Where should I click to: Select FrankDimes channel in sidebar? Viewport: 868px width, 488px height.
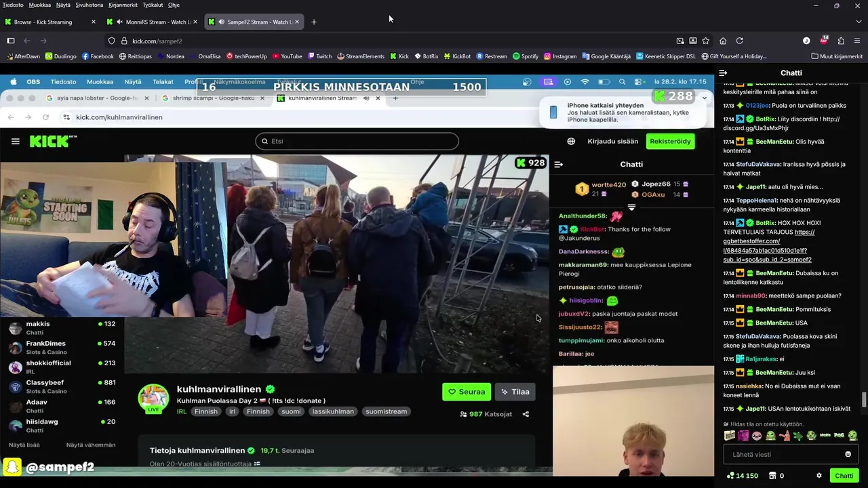tap(62, 347)
